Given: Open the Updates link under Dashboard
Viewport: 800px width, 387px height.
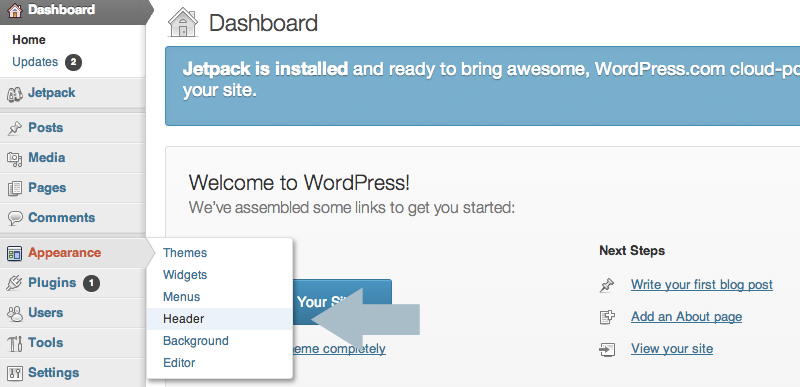Looking at the screenshot, I should pyautogui.click(x=35, y=62).
